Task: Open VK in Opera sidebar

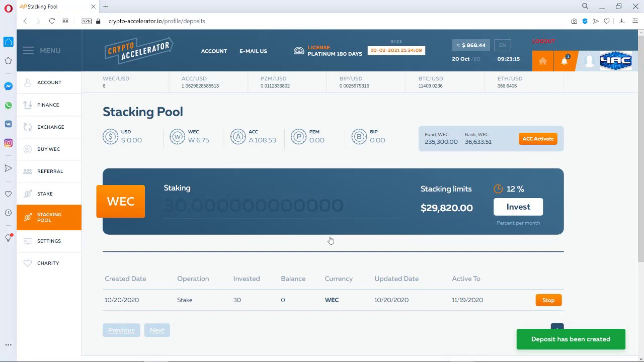Action: click(x=8, y=124)
